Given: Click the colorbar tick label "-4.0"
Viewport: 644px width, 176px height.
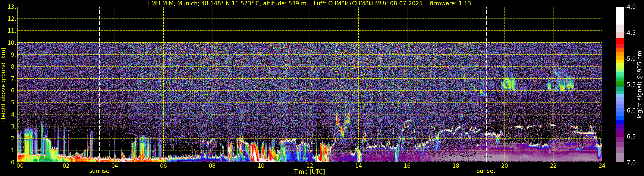Looking at the screenshot, I should 630,7.
